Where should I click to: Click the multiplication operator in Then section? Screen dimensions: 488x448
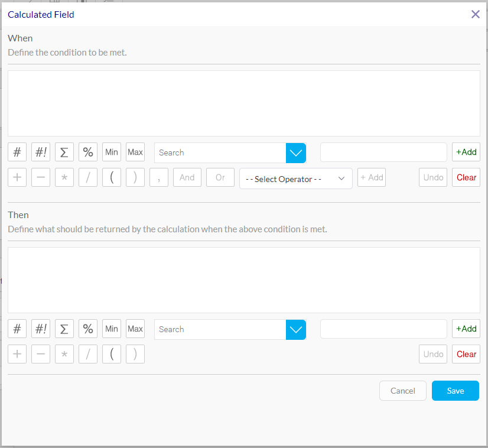64,353
